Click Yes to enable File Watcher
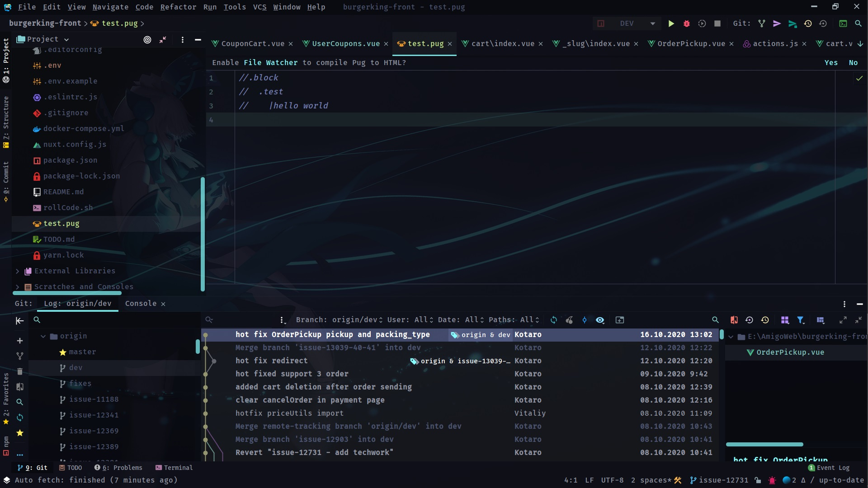This screenshot has height=488, width=868. click(831, 63)
